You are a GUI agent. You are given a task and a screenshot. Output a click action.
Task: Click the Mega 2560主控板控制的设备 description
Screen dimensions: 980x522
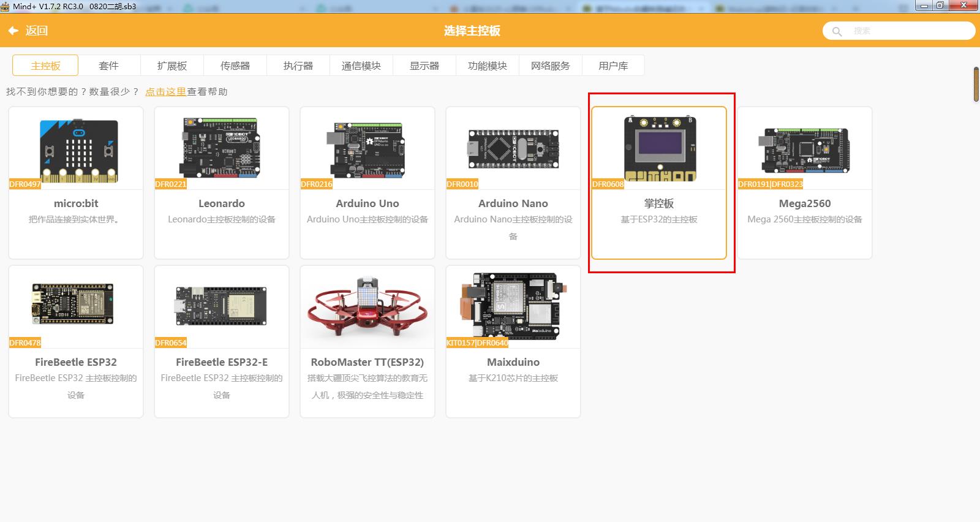[x=805, y=219]
